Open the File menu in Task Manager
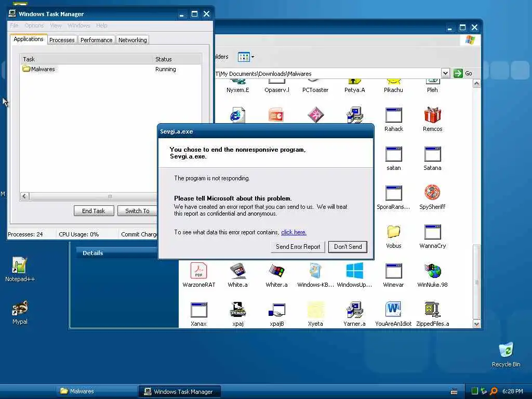Viewport: 532px width, 399px height. [14, 25]
